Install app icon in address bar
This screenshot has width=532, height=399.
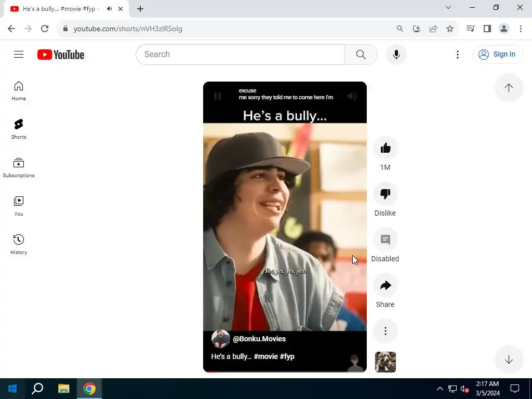click(x=417, y=29)
